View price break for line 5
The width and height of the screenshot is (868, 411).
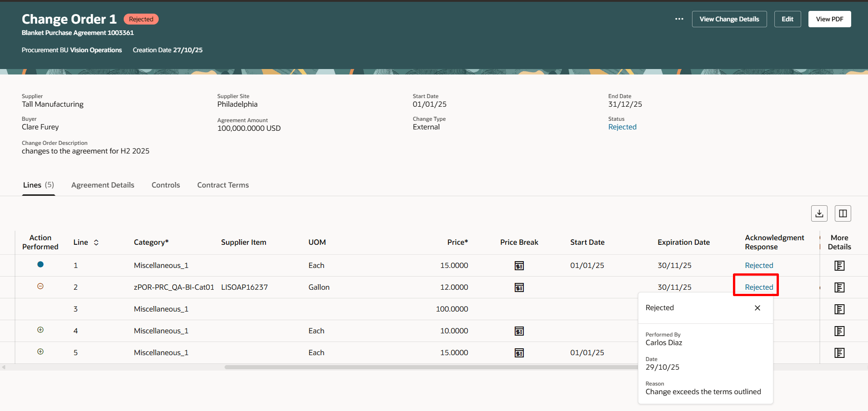pos(519,352)
